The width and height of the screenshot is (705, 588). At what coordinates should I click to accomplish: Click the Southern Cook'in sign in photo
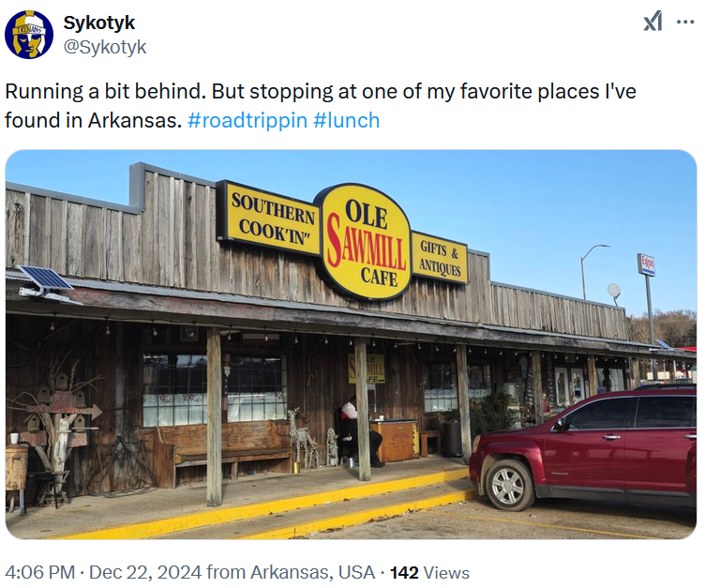point(271,219)
